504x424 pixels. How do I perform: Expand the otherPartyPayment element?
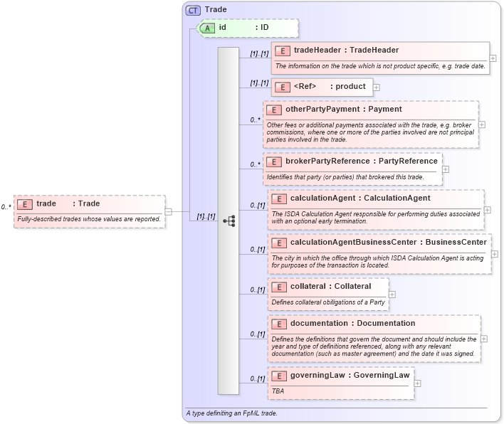[x=482, y=124]
